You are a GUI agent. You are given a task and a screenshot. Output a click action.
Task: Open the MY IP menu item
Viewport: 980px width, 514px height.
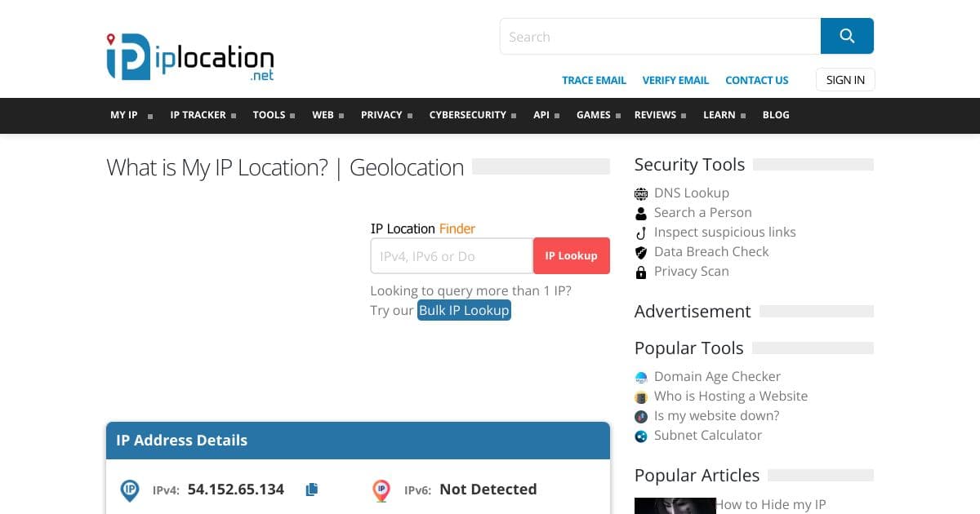tap(124, 115)
